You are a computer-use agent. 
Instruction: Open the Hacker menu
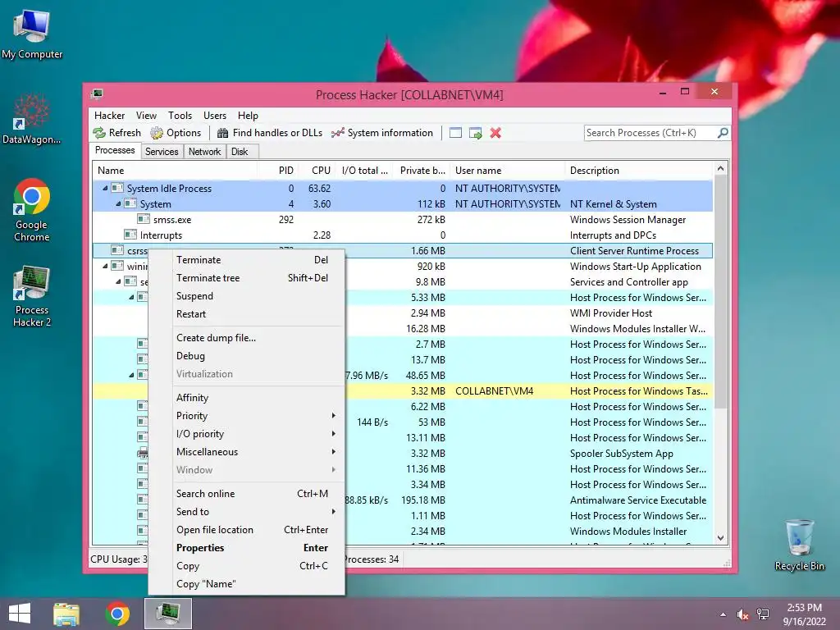[x=109, y=115]
